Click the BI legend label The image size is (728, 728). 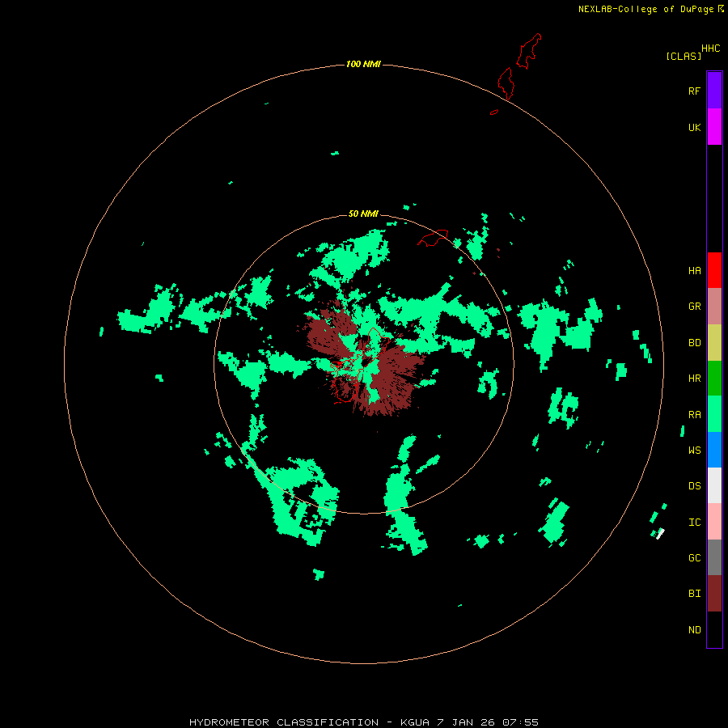694,594
